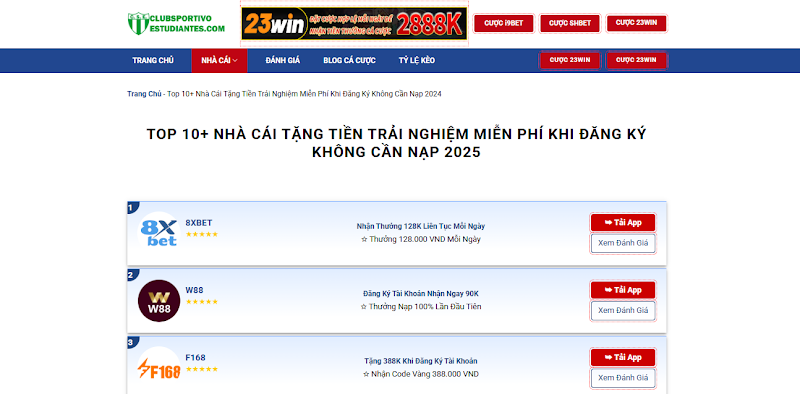Screen dimensions: 800x394
Task: Click Xem Đánh Giá for W88
Action: tap(623, 310)
